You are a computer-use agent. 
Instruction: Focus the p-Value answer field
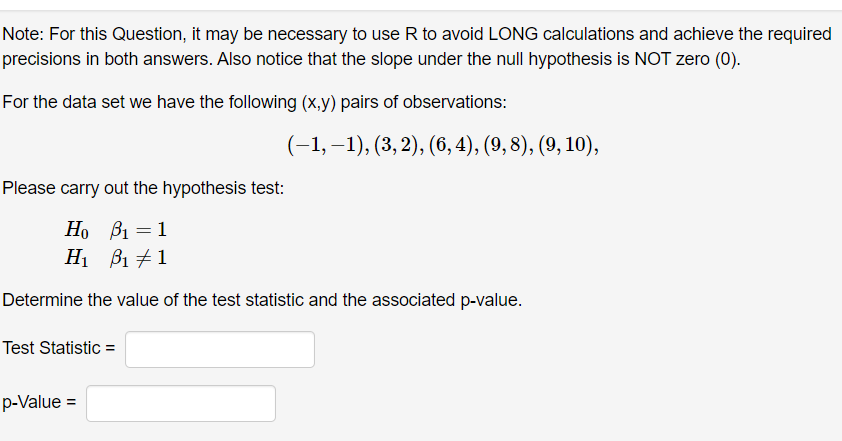point(181,403)
